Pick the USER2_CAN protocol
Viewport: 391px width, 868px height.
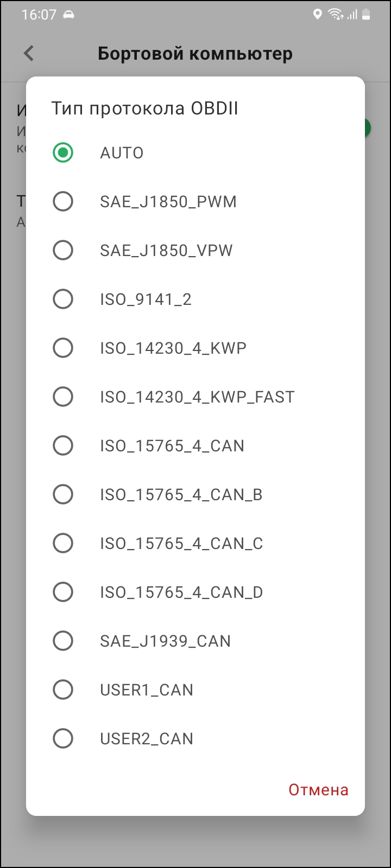(63, 739)
